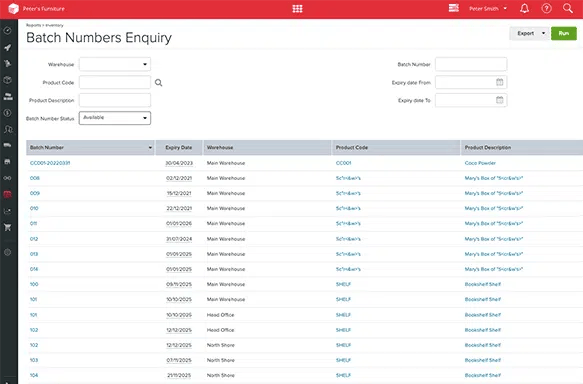Open the shopping cart icon in sidebar

coord(7,228)
